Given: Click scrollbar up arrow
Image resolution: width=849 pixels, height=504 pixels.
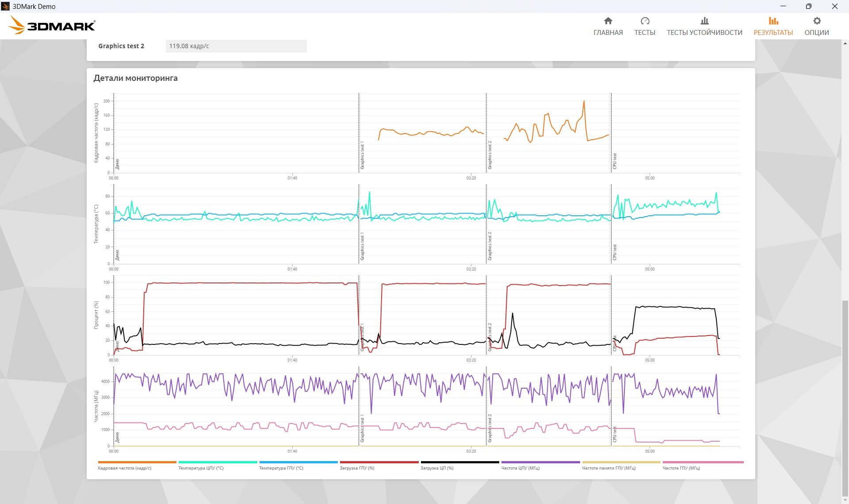Looking at the screenshot, I should coord(845,43).
